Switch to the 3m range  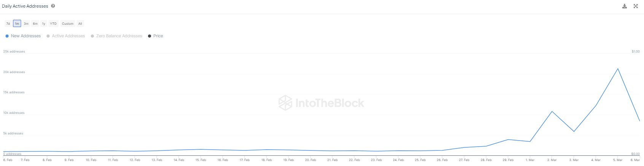[x=26, y=24]
